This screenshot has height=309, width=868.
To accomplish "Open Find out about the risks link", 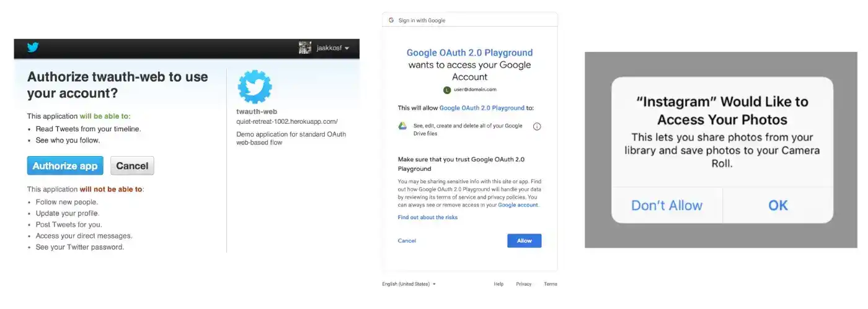I will point(428,217).
